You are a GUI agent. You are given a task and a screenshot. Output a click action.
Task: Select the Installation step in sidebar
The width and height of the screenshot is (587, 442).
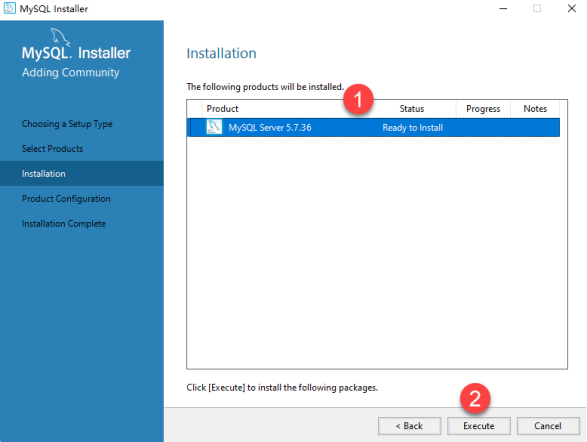coord(82,174)
